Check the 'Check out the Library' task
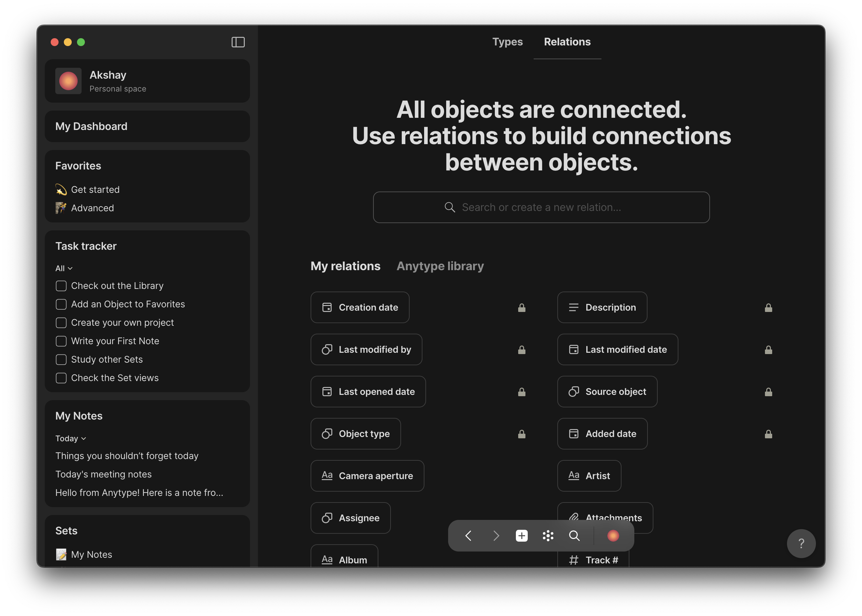The height and width of the screenshot is (616, 862). [x=61, y=286]
